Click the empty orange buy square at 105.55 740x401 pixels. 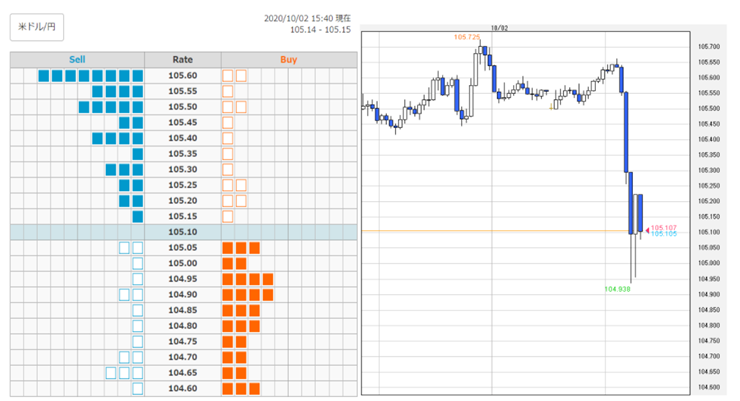point(227,91)
